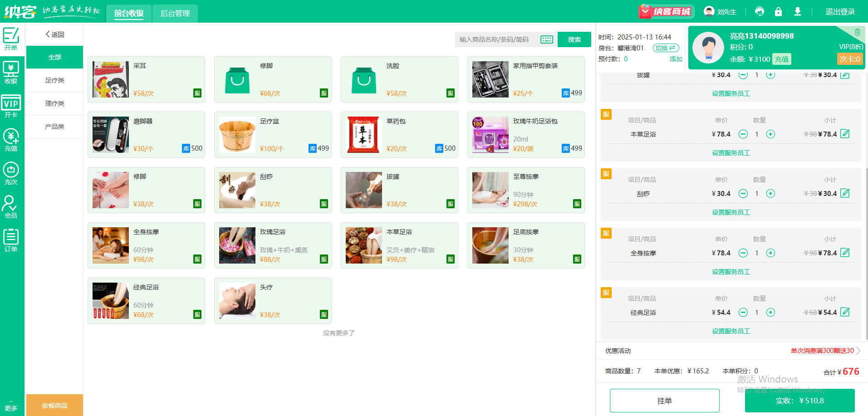Image resolution: width=868 pixels, height=416 pixels.
Task: Increase quantity of 刮痧 with plus button
Action: click(x=770, y=194)
